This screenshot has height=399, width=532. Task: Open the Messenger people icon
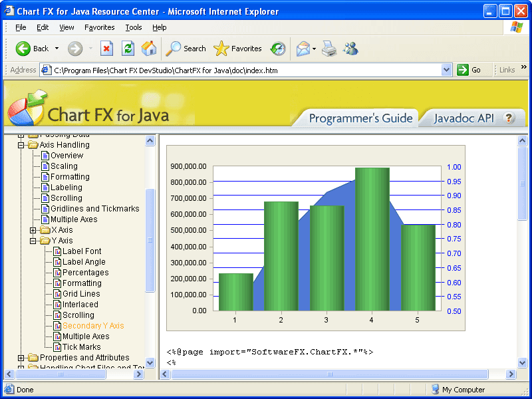tap(350, 49)
